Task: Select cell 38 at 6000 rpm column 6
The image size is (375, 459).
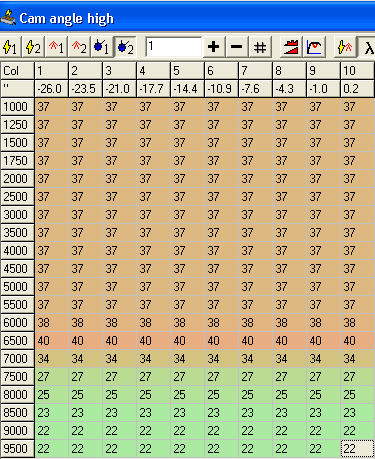Action: pyautogui.click(x=222, y=323)
